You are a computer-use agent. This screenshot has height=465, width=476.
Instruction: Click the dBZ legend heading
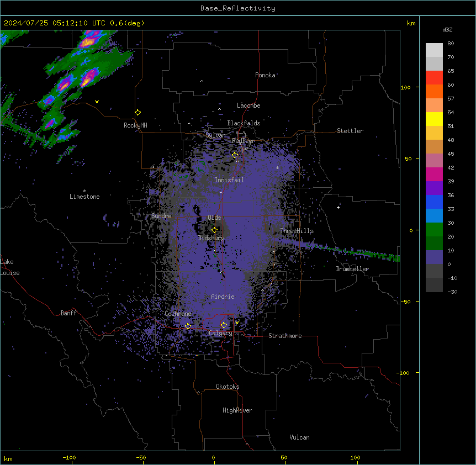tap(447, 30)
